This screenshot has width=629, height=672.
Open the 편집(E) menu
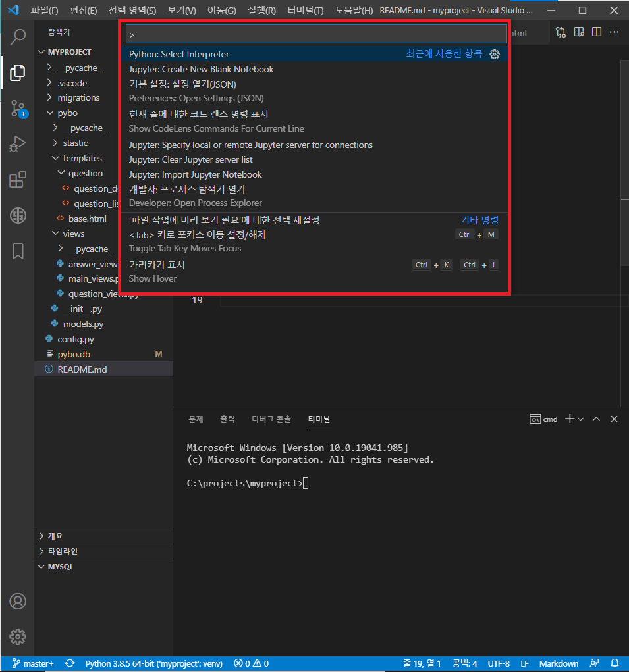click(x=83, y=11)
